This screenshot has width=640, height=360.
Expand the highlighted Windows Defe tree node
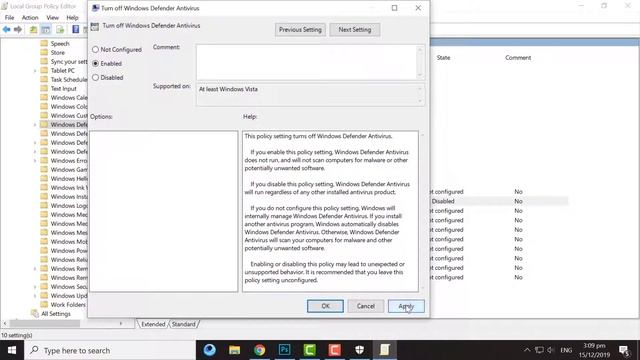click(x=35, y=124)
